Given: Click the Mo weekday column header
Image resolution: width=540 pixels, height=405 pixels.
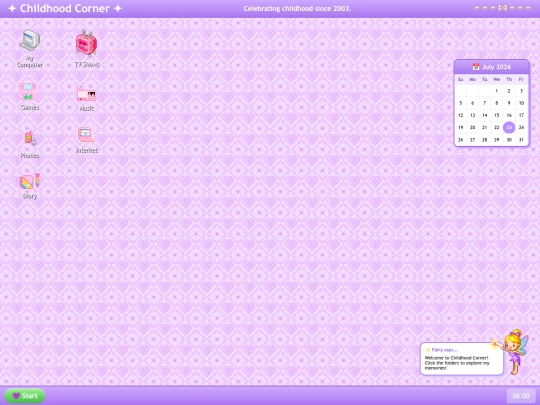Looking at the screenshot, I should [x=472, y=79].
